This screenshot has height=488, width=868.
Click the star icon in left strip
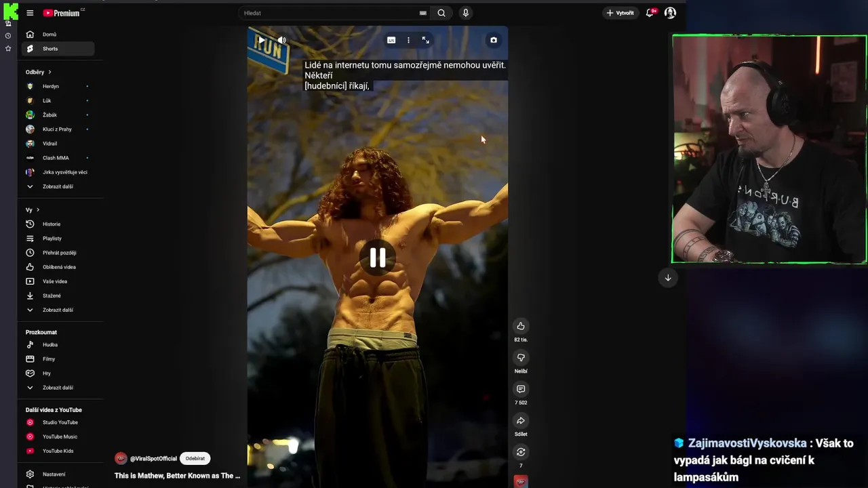coord(8,49)
